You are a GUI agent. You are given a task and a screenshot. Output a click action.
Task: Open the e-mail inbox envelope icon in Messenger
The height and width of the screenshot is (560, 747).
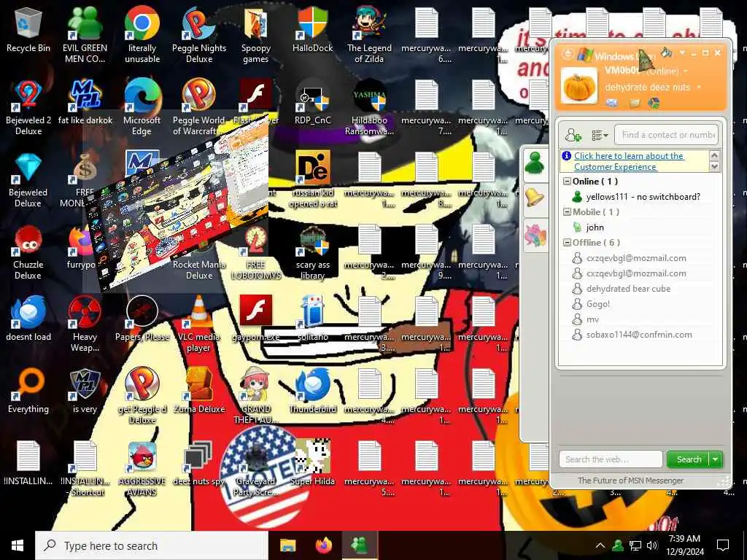[x=612, y=103]
